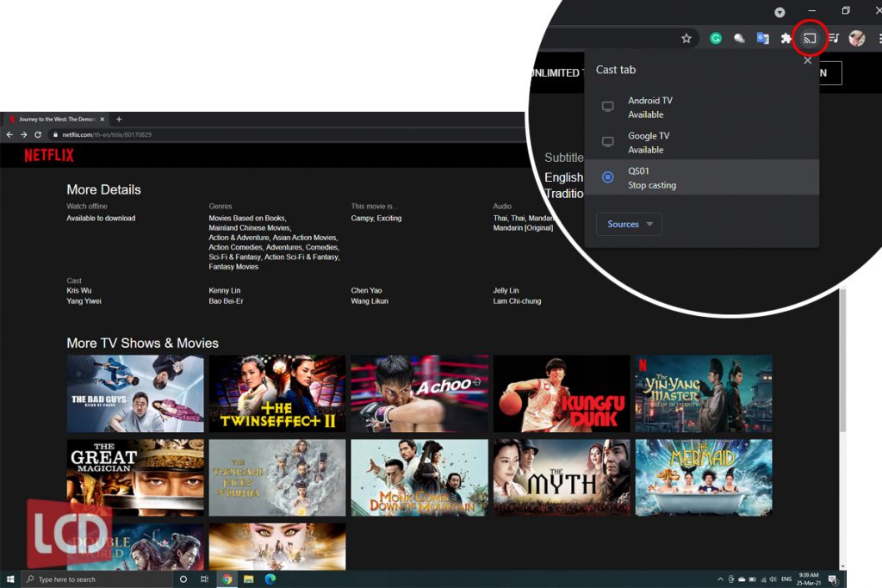
Task: Cast to the Android TV device
Action: (701, 108)
